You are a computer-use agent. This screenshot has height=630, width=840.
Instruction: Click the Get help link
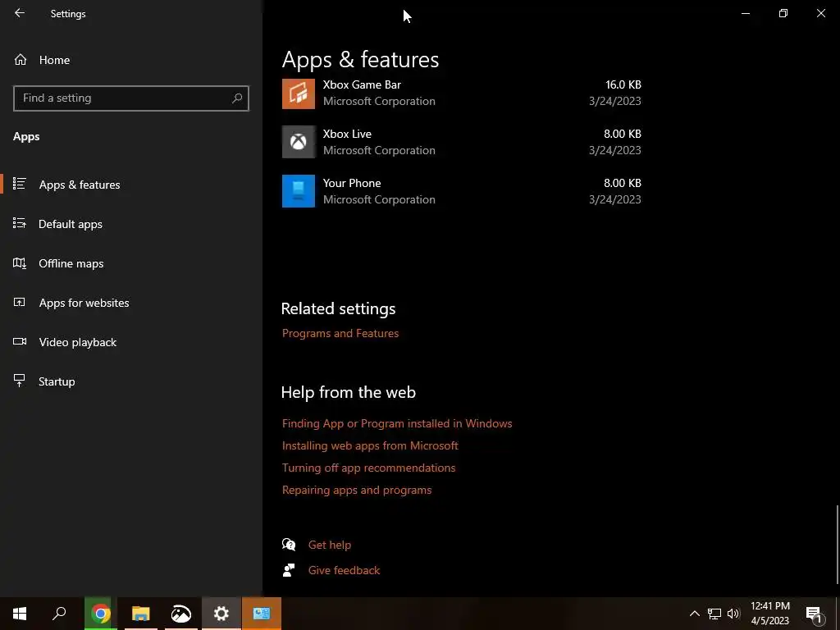pos(330,545)
